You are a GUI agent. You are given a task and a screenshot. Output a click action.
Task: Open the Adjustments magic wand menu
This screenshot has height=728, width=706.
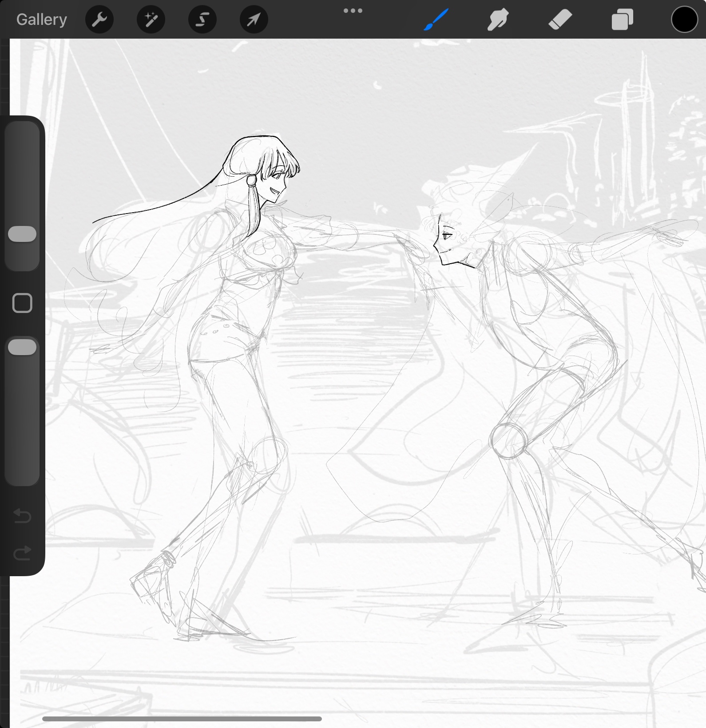click(151, 20)
